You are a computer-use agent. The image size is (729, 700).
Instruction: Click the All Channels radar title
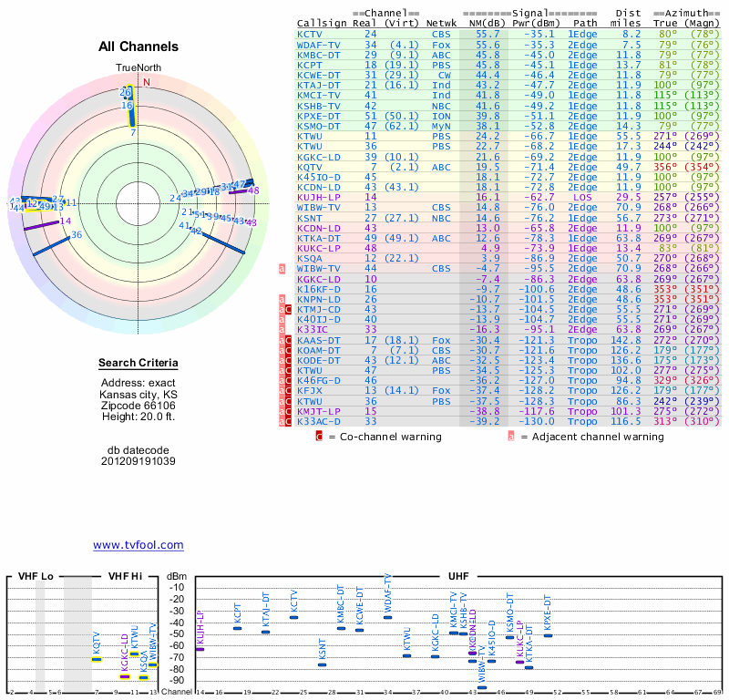coord(139,46)
